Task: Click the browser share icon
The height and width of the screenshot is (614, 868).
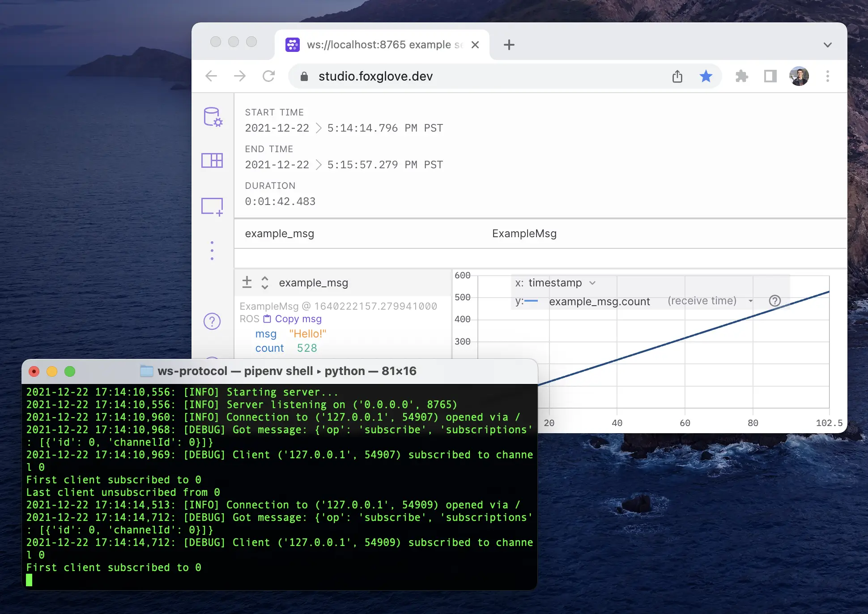Action: 677,76
